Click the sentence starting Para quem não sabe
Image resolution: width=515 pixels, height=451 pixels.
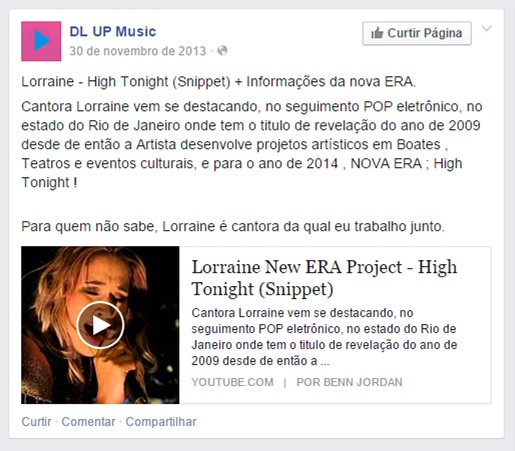click(x=233, y=227)
